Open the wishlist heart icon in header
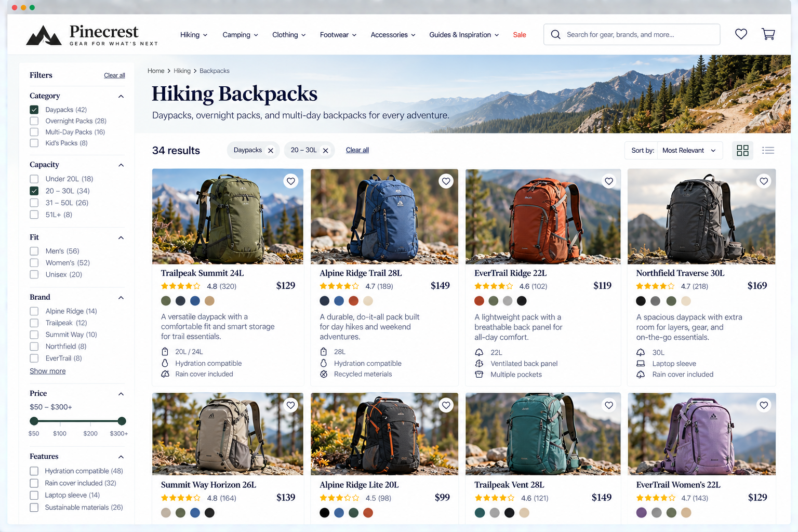The height and width of the screenshot is (532, 798). tap(741, 34)
